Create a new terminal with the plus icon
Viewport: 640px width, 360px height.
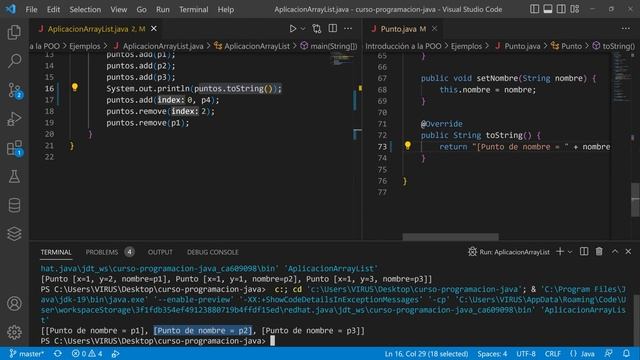coord(560,252)
